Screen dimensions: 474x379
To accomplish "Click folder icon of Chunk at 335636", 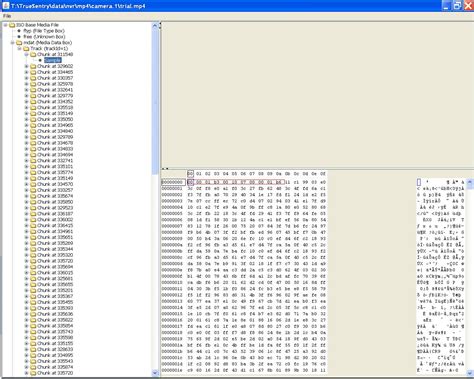I will (33, 314).
